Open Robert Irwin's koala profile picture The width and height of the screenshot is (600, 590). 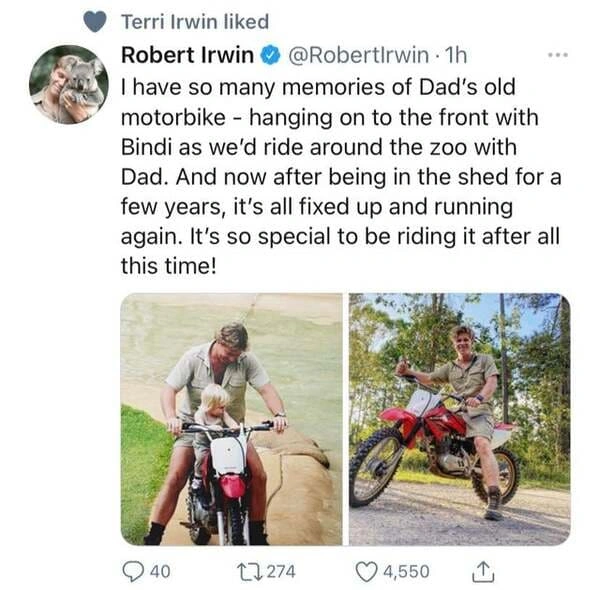68,84
